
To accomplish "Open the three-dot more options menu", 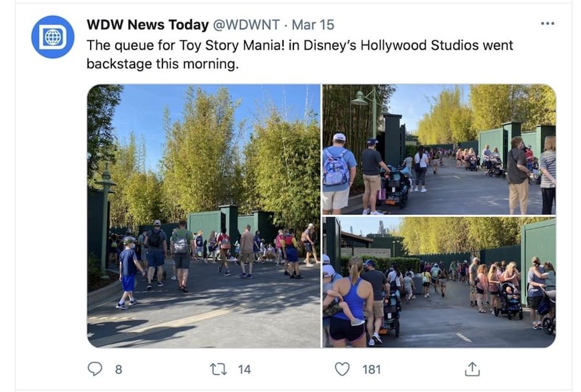I will click(548, 23).
